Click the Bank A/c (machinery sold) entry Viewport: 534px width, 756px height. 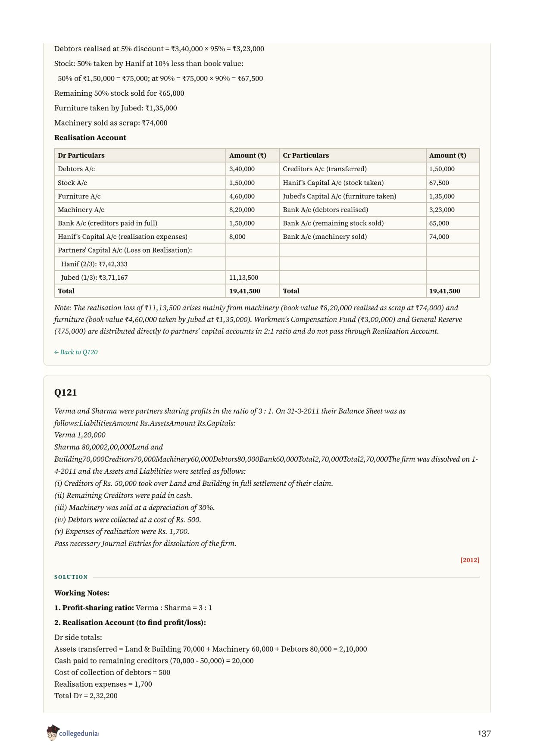[x=325, y=237]
